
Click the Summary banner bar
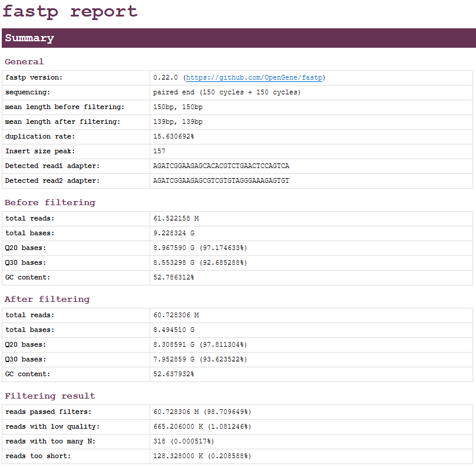click(x=238, y=38)
